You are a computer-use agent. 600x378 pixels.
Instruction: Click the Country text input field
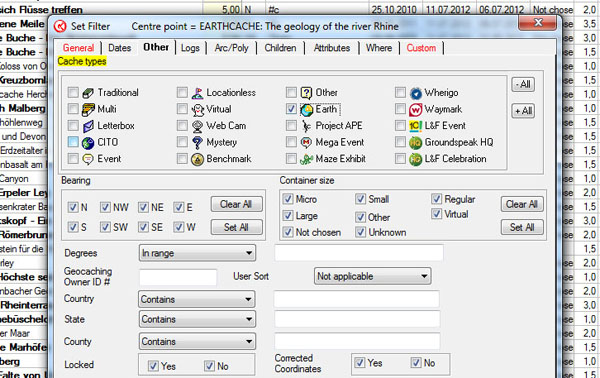coord(356,299)
